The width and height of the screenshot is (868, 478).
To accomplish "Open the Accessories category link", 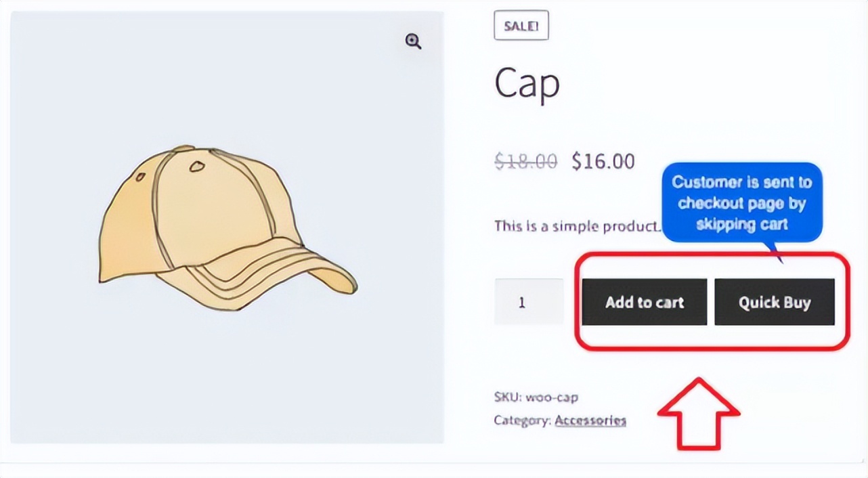I will coord(590,420).
